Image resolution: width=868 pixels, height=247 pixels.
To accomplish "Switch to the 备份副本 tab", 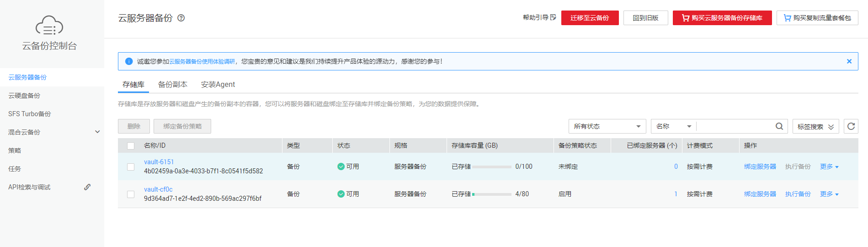I will point(172,85).
